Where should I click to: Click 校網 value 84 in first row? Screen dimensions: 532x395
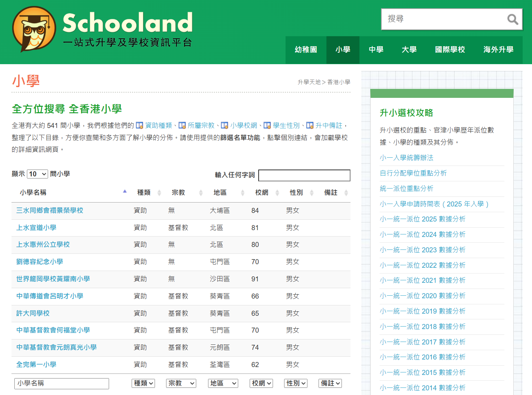pyautogui.click(x=255, y=210)
